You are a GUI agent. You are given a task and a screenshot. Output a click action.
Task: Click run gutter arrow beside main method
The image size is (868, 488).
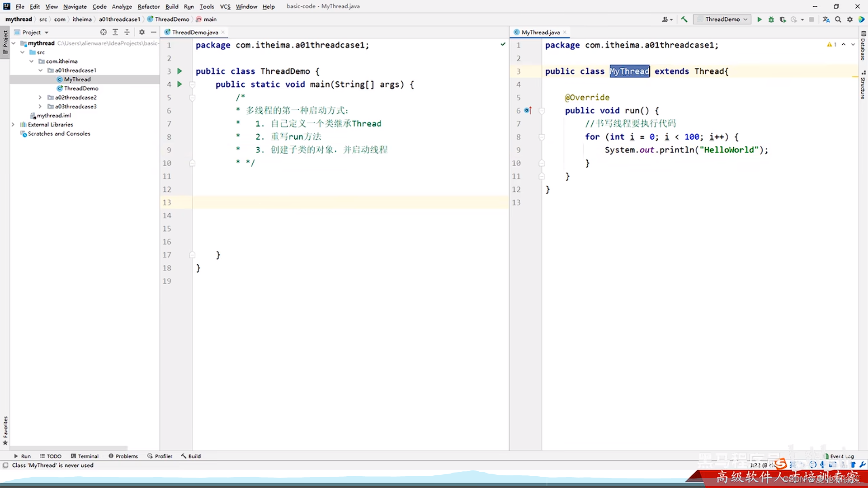[179, 84]
